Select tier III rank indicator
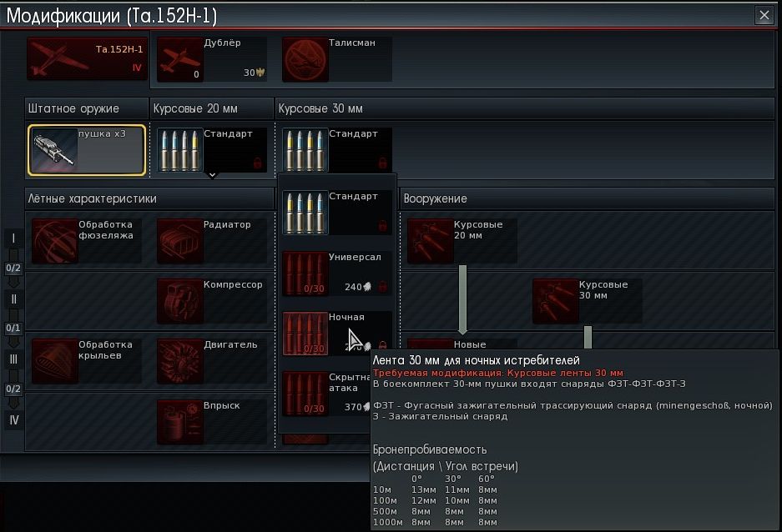This screenshot has width=782, height=532. 13,359
